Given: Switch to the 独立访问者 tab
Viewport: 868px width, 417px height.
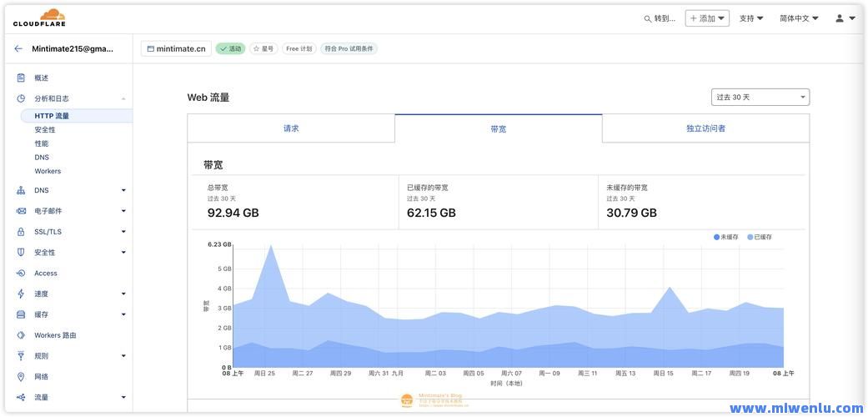Looking at the screenshot, I should 705,128.
